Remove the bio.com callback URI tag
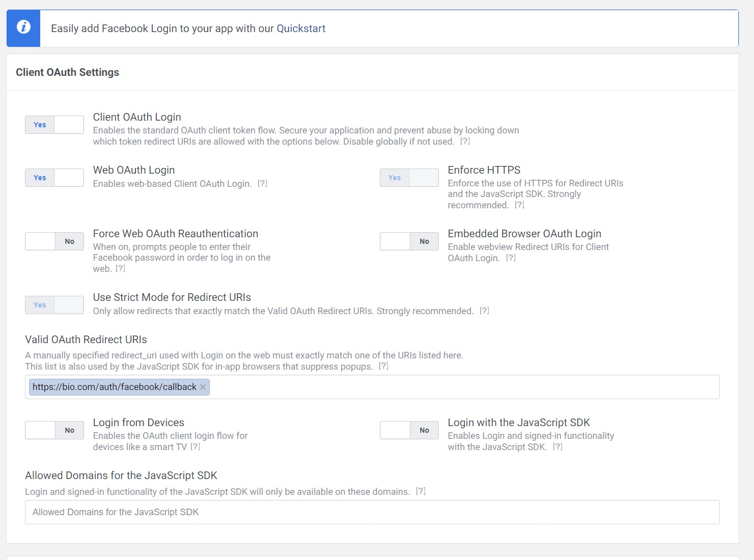Image resolution: width=754 pixels, height=560 pixels. pyautogui.click(x=203, y=387)
